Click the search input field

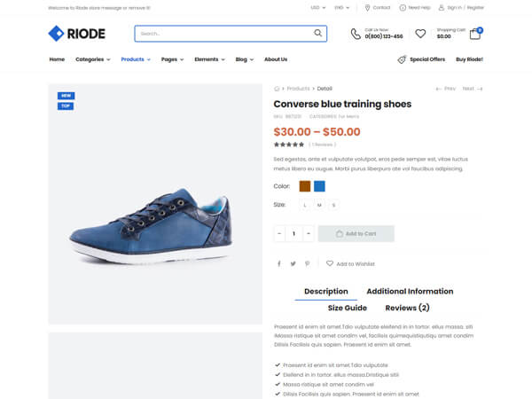point(222,34)
